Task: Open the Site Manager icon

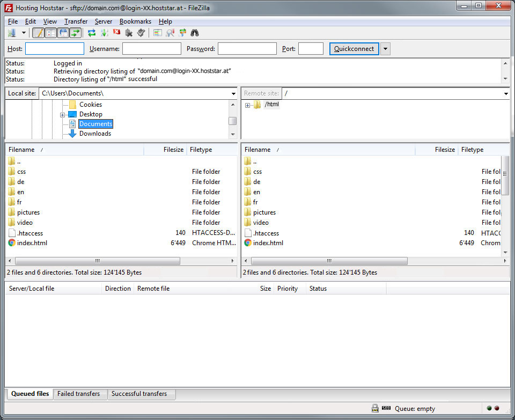Action: [x=12, y=33]
